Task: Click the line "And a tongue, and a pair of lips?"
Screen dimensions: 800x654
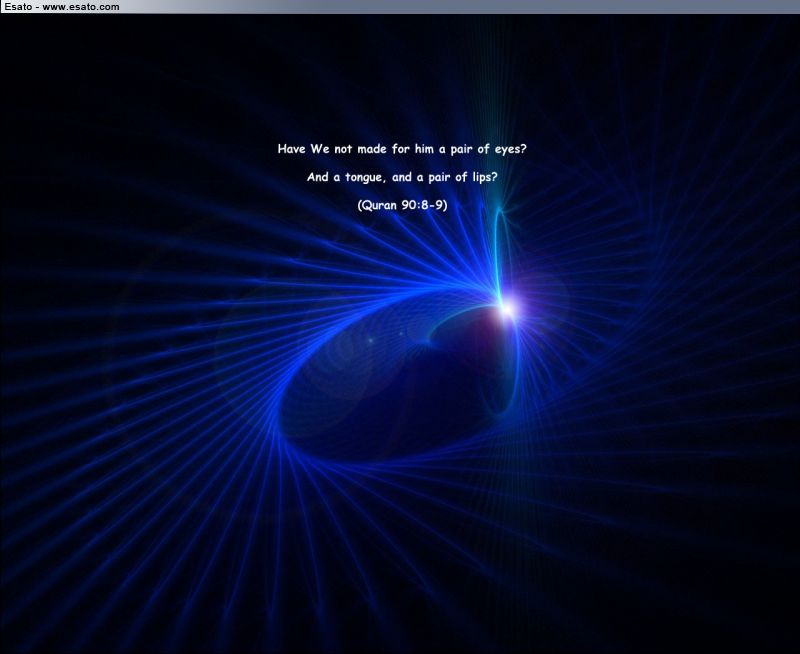Action: (x=402, y=177)
